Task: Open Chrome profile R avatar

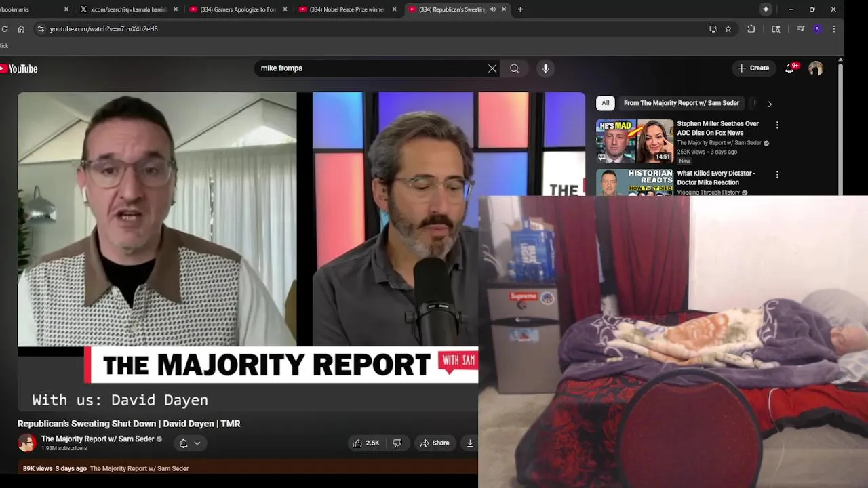Action: tap(817, 29)
